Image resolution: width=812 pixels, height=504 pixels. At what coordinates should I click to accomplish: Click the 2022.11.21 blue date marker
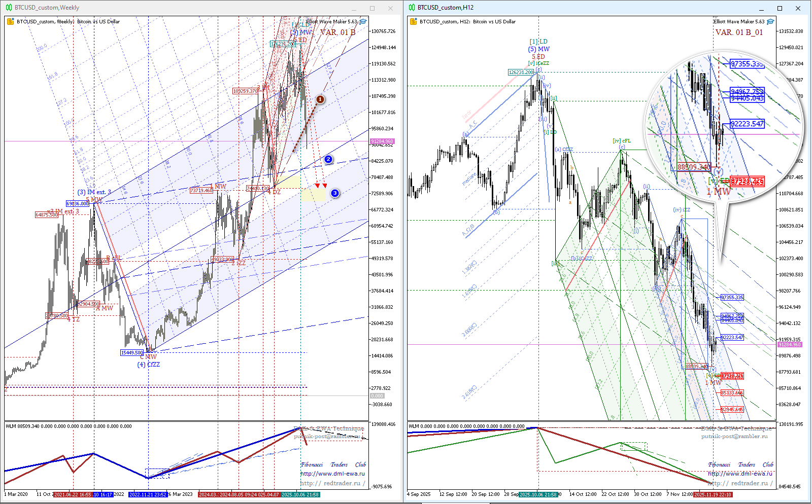[x=148, y=494]
